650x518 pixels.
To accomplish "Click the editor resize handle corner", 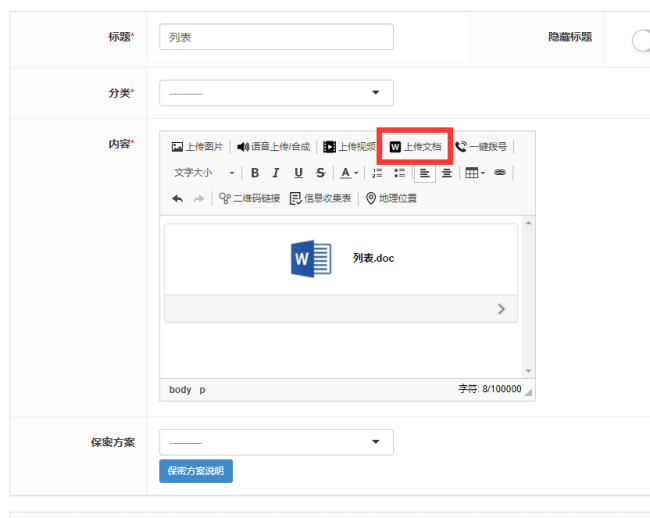I will (x=528, y=392).
